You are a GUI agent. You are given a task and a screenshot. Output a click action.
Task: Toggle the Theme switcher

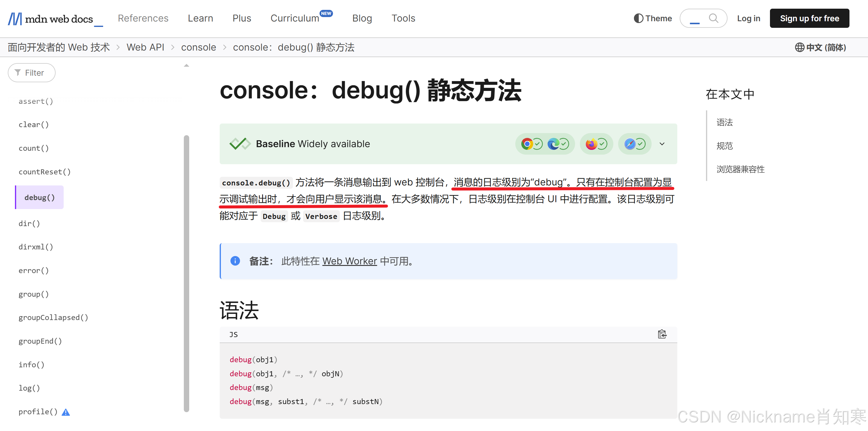click(x=652, y=18)
